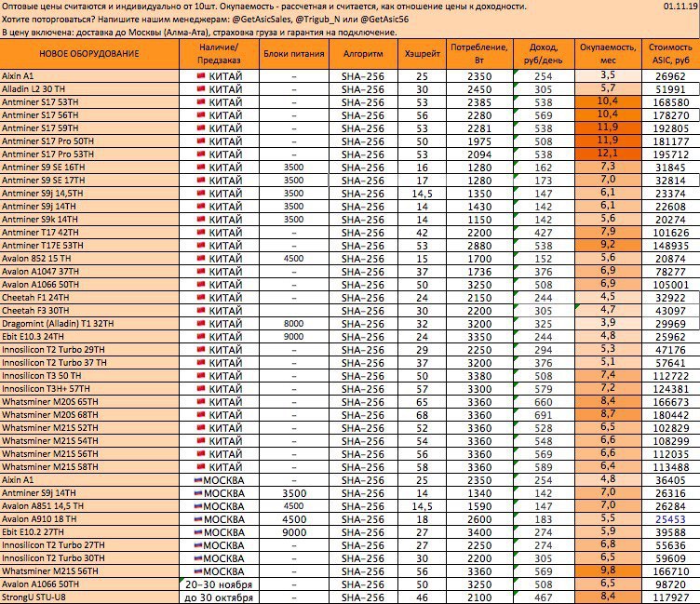
Task: Click the China flag in Cheetah F3 30TH row
Action: 200,310
